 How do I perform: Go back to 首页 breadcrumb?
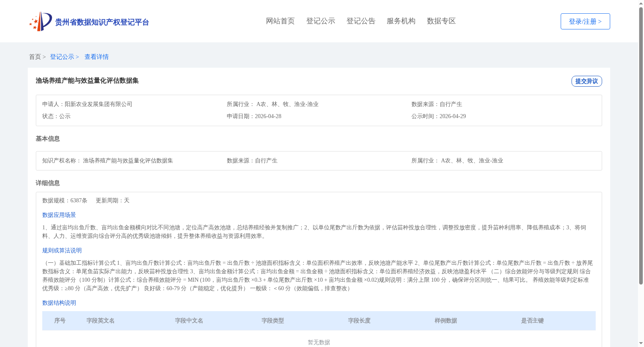tap(35, 57)
